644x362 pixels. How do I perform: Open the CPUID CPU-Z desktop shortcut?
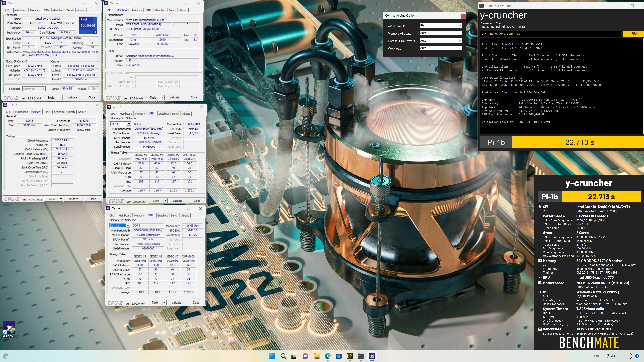(x=9, y=329)
